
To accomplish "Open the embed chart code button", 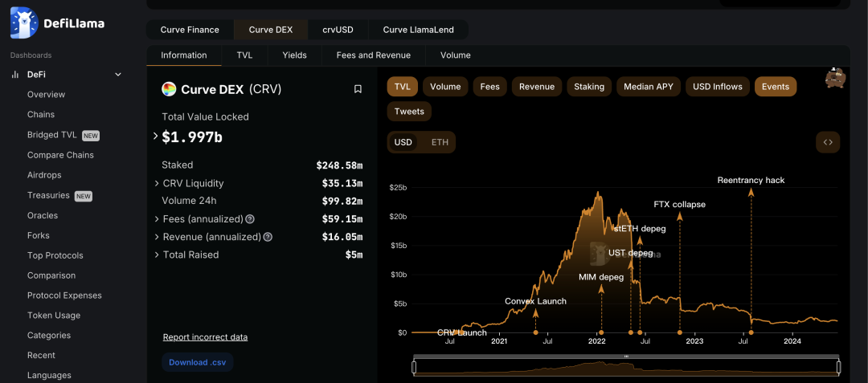I will (828, 142).
